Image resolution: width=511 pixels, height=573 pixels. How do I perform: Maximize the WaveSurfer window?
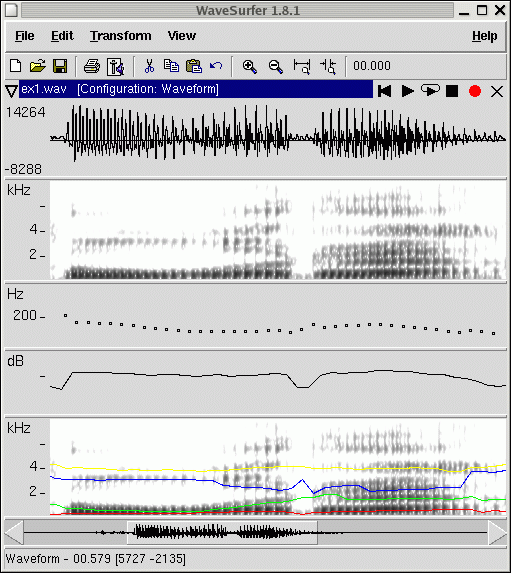[482, 10]
